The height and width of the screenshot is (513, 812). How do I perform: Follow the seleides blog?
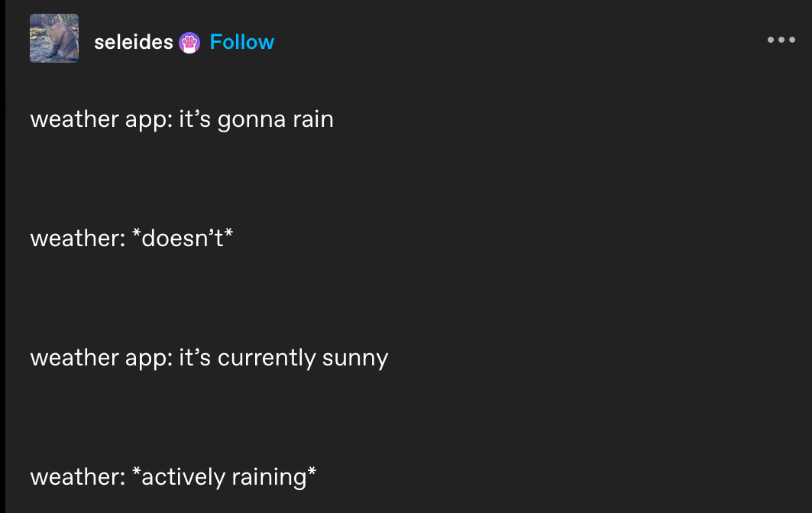242,42
